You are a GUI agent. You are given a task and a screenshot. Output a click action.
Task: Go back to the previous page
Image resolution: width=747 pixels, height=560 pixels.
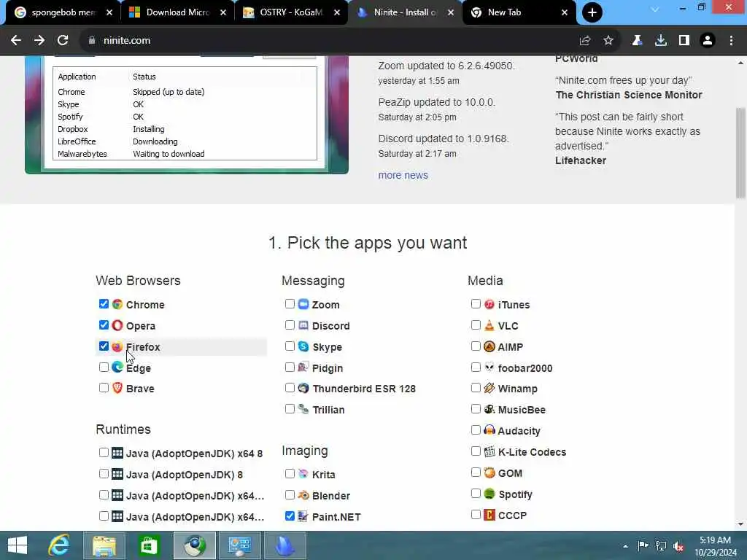(16, 41)
